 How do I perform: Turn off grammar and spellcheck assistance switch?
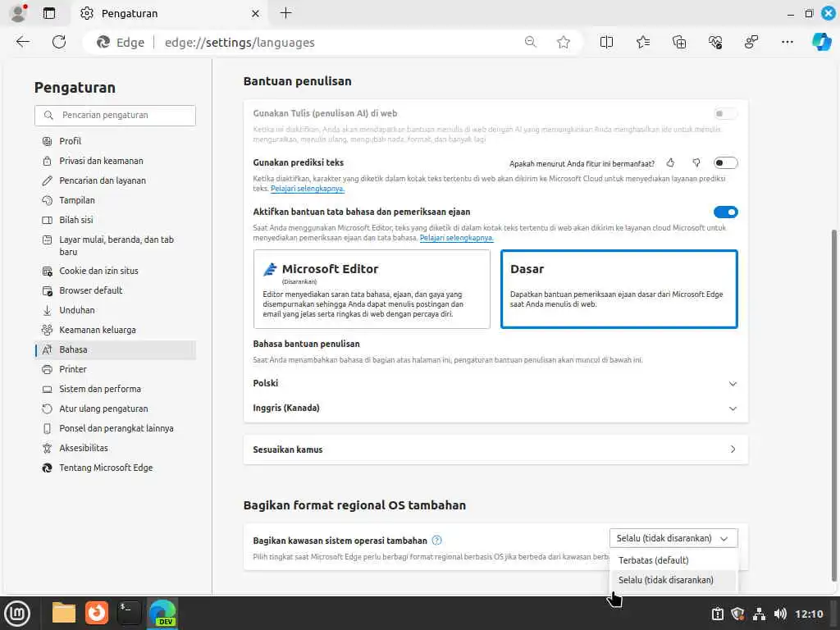(725, 212)
